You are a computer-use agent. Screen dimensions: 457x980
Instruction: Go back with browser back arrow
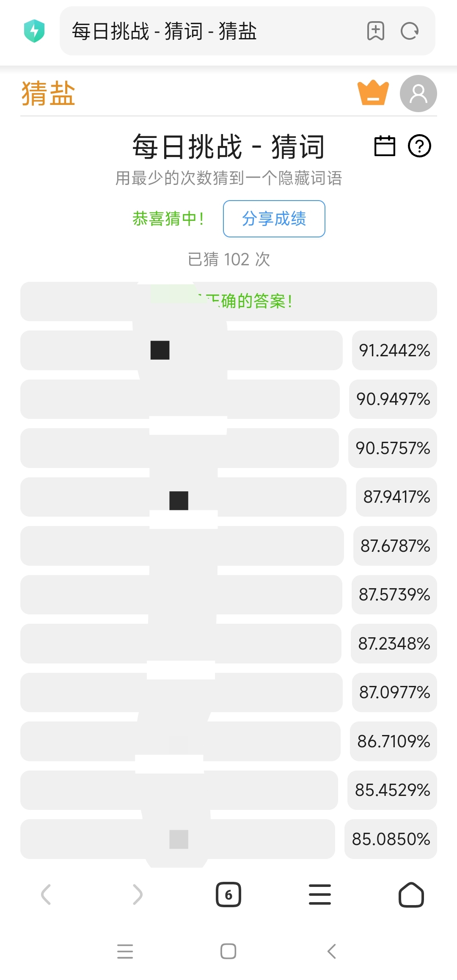tap(46, 895)
